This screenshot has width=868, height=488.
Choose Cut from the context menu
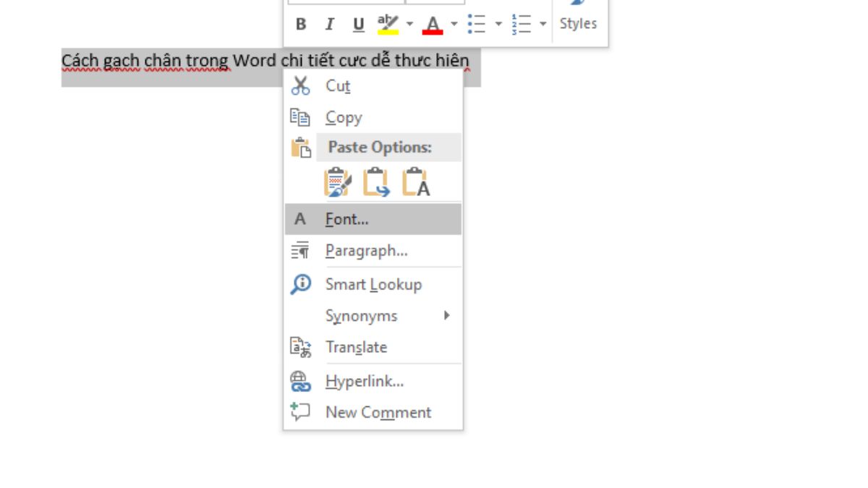(x=338, y=86)
